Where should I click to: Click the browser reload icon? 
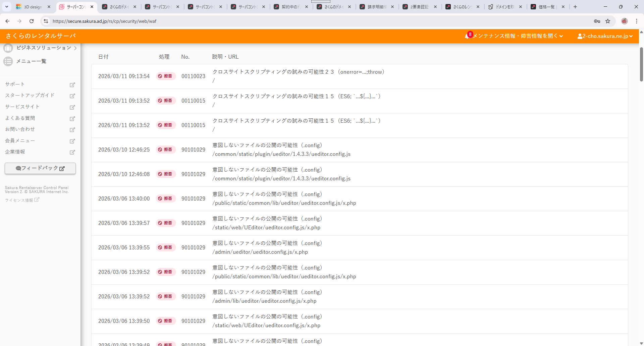(32, 21)
